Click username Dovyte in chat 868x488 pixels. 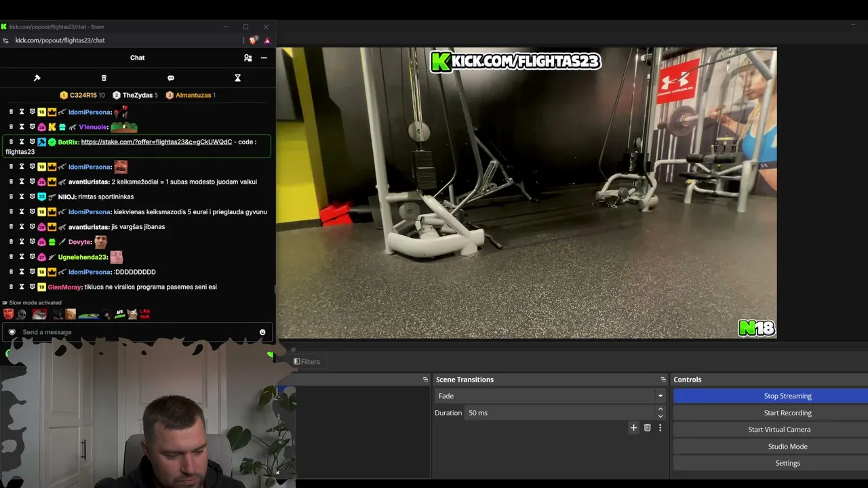[79, 242]
